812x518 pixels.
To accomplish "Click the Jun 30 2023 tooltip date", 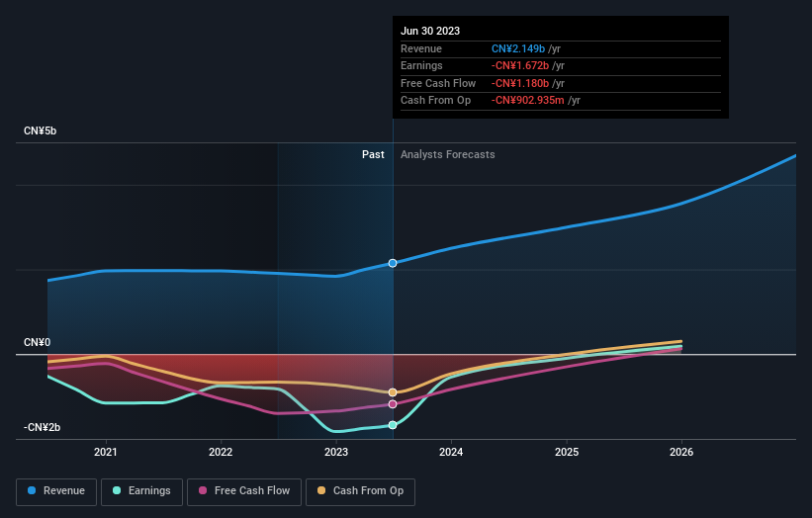I will pos(430,31).
